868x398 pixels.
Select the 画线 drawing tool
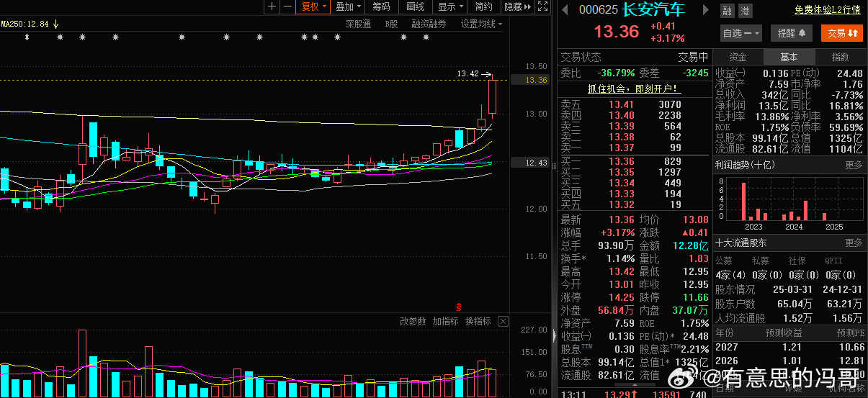pyautogui.click(x=415, y=6)
